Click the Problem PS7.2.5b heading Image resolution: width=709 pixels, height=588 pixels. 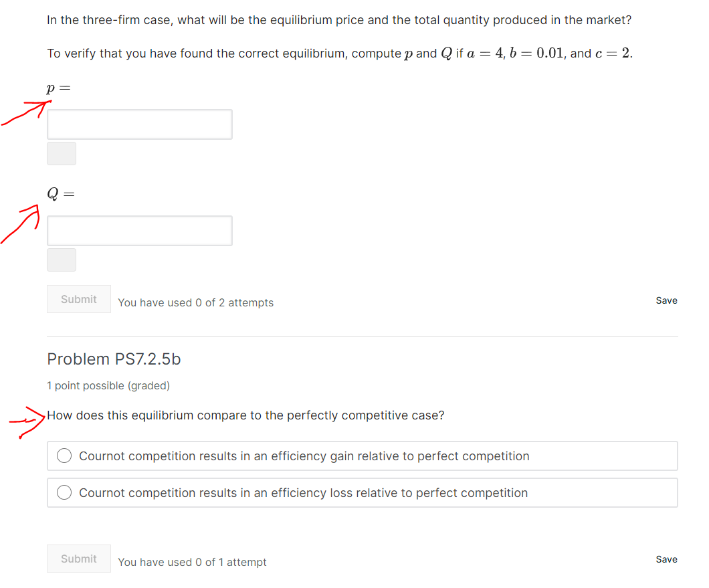[114, 359]
